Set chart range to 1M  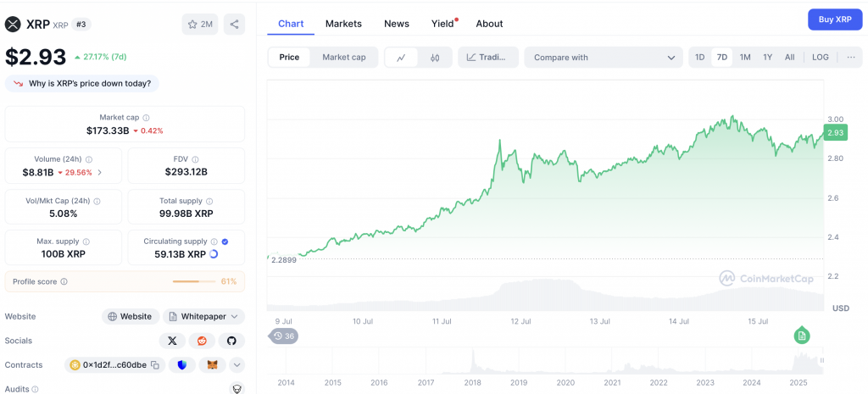pos(745,58)
